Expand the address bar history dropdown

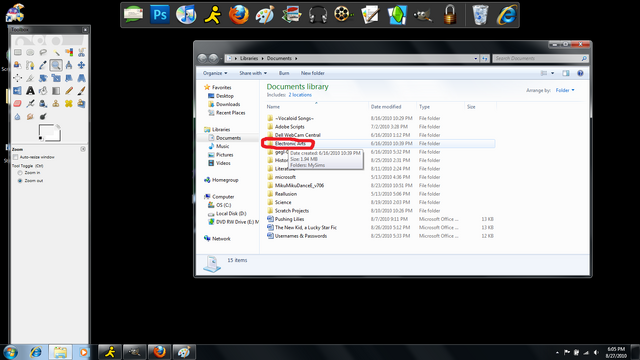click(476, 58)
